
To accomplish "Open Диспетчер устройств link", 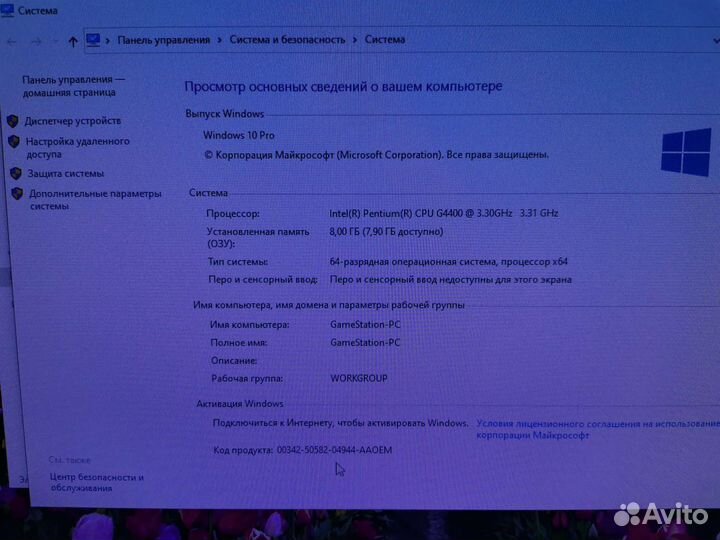I will click(x=73, y=121).
